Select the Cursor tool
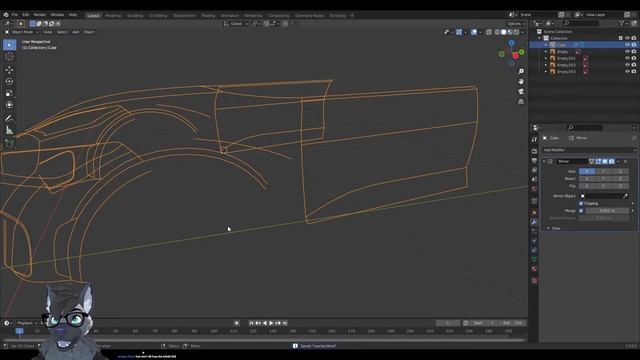The image size is (640, 360). point(9,57)
